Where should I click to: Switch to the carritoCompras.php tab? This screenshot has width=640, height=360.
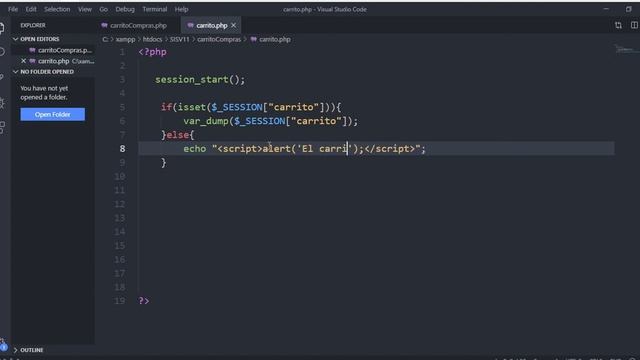click(138, 25)
